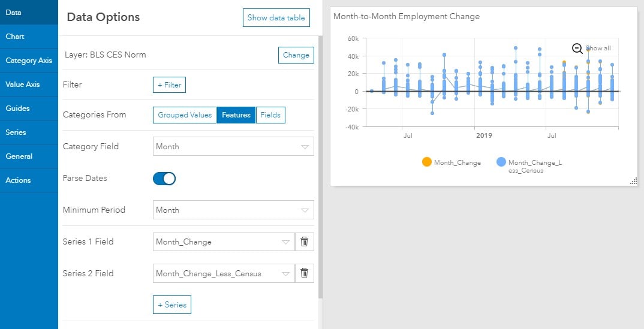Click the zoom-out magnifier icon on chart
The width and height of the screenshot is (644, 329).
(x=577, y=49)
